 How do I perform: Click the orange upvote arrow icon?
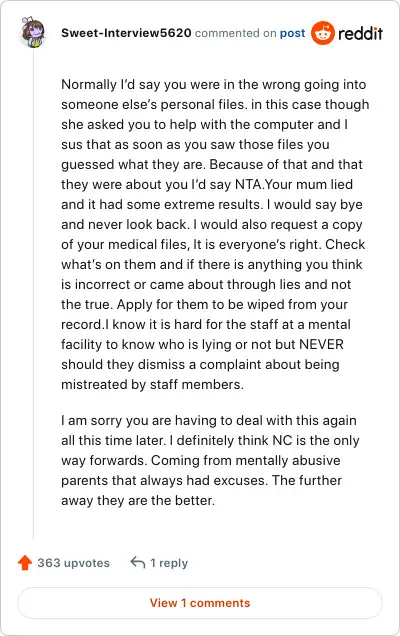[x=25, y=563]
